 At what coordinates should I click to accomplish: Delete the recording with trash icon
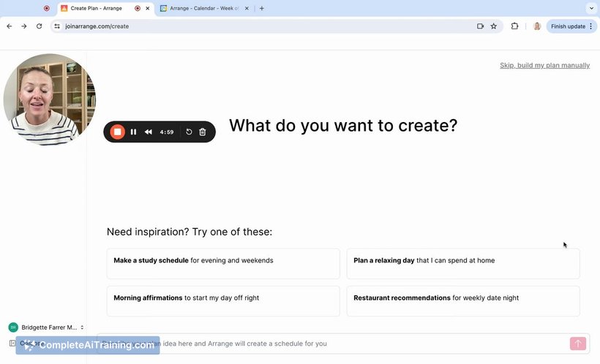203,132
